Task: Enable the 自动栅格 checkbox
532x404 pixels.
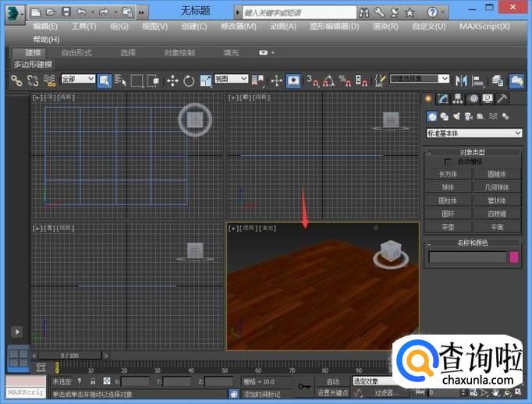Action: [448, 161]
